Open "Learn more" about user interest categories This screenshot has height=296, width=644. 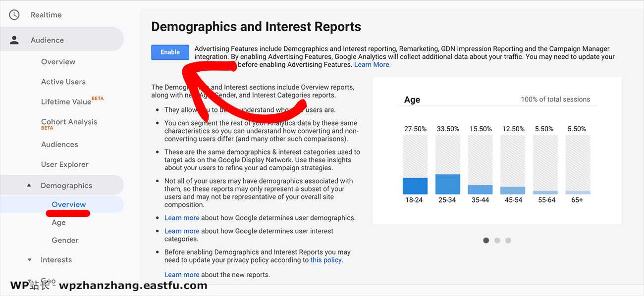(181, 231)
